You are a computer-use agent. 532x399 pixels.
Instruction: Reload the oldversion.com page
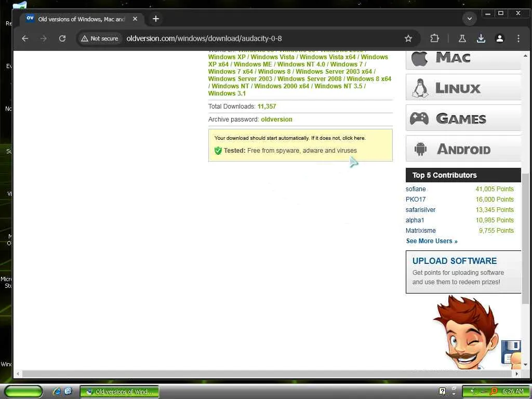click(x=62, y=38)
